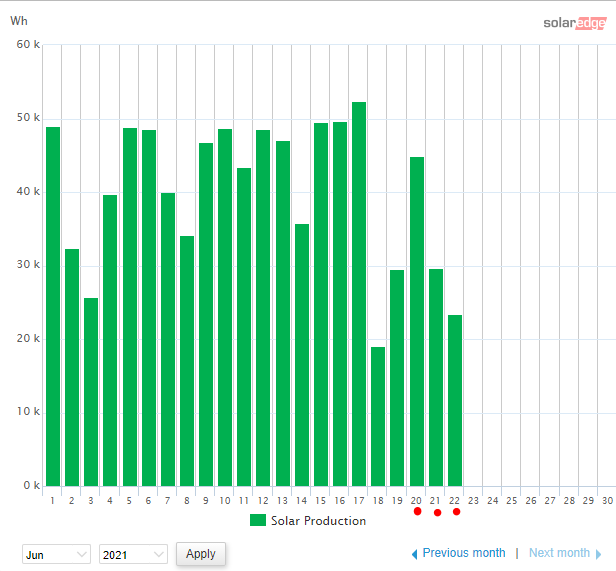Click the red dot under day 20
This screenshot has height=571, width=616.
[x=417, y=512]
